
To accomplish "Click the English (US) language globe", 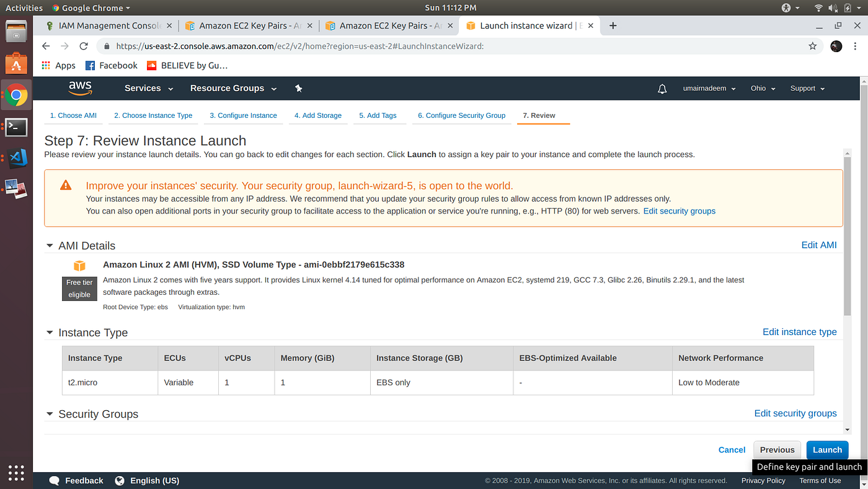I will click(119, 480).
